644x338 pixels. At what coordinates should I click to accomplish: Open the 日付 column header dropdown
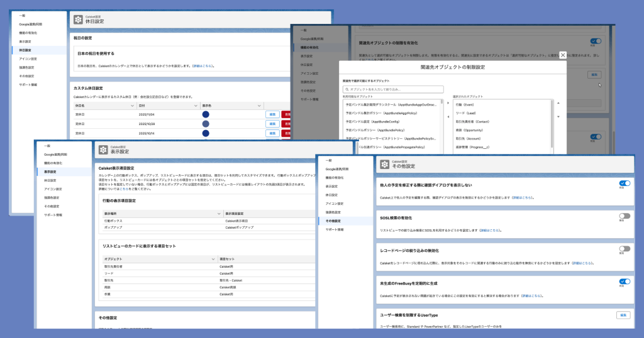[x=196, y=106]
